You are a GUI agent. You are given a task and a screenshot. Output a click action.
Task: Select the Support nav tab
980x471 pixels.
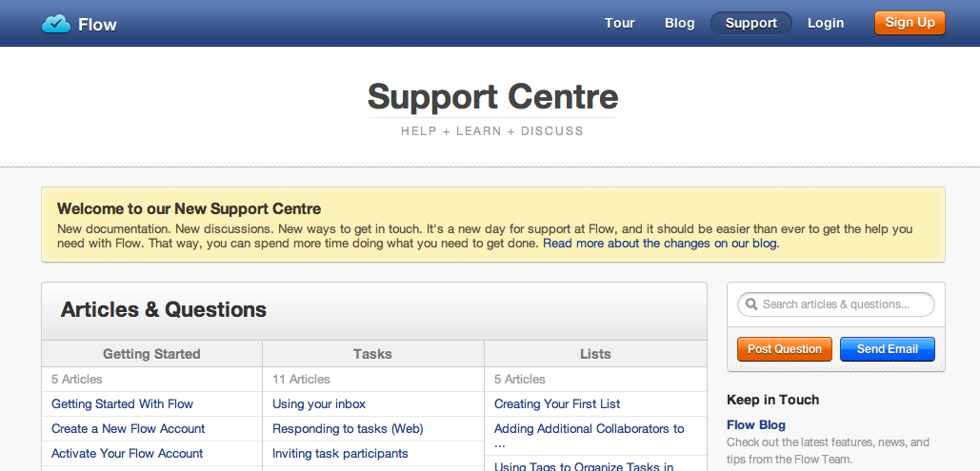751,23
